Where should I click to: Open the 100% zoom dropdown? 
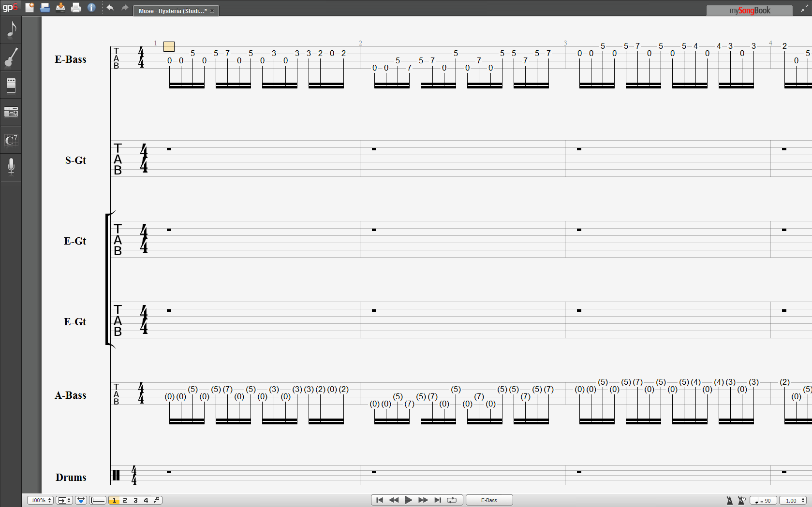click(40, 500)
